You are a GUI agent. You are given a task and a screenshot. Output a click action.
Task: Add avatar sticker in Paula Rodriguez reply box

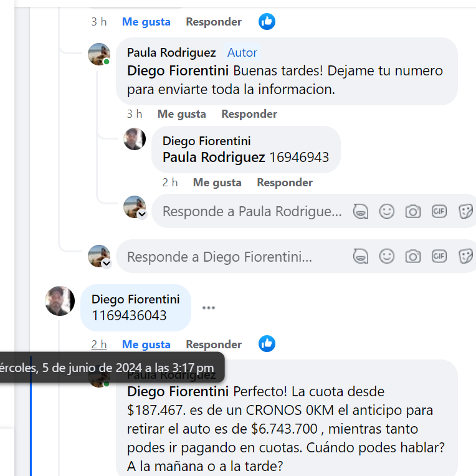(x=360, y=211)
